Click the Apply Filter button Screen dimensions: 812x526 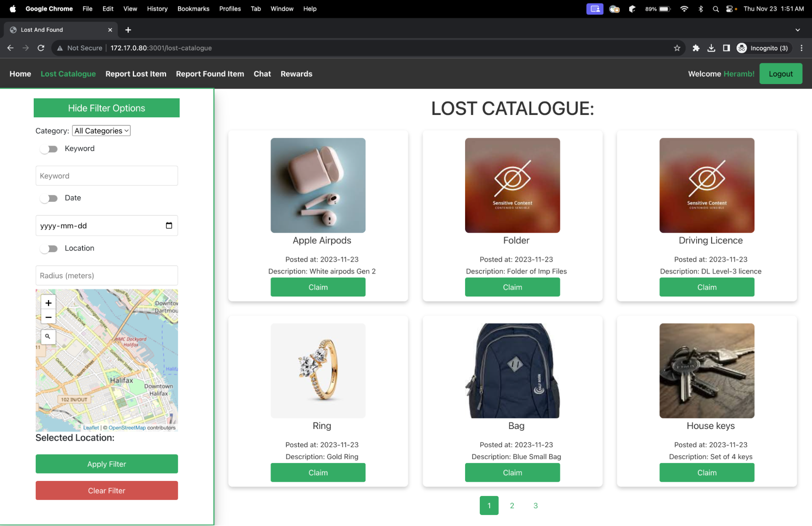106,464
